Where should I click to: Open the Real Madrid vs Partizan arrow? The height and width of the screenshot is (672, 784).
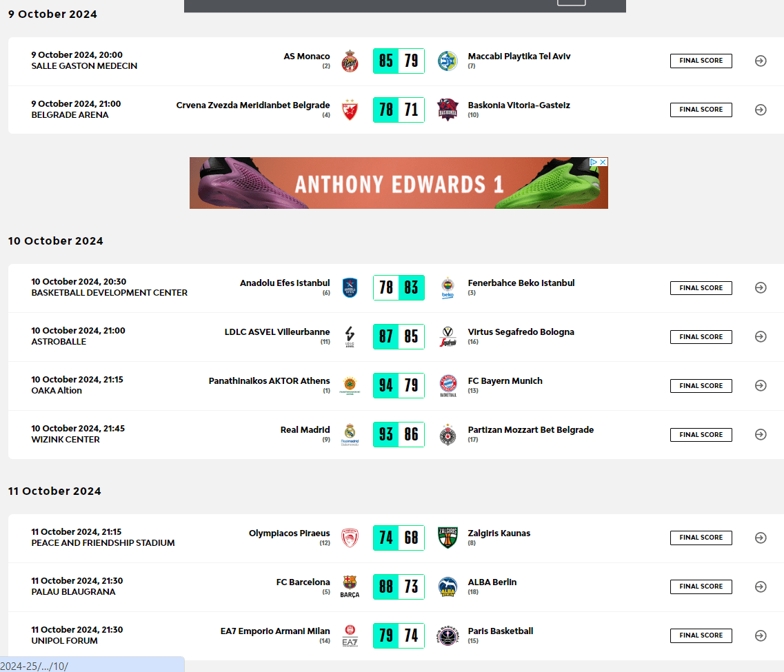[x=761, y=434]
